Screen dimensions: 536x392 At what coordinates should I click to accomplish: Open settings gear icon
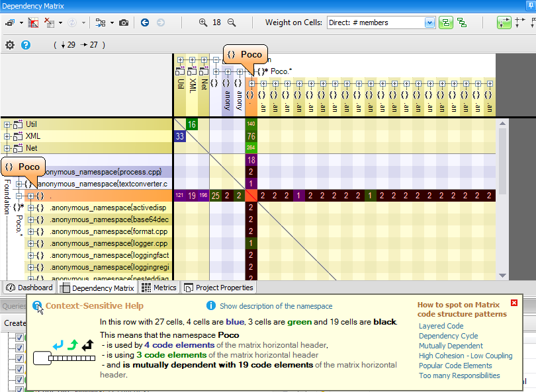(10, 45)
